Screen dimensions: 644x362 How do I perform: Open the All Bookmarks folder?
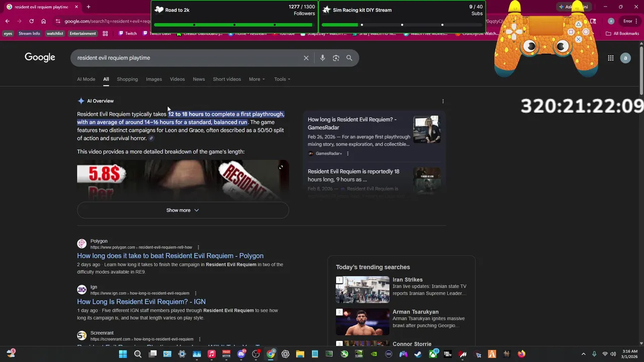point(622,34)
